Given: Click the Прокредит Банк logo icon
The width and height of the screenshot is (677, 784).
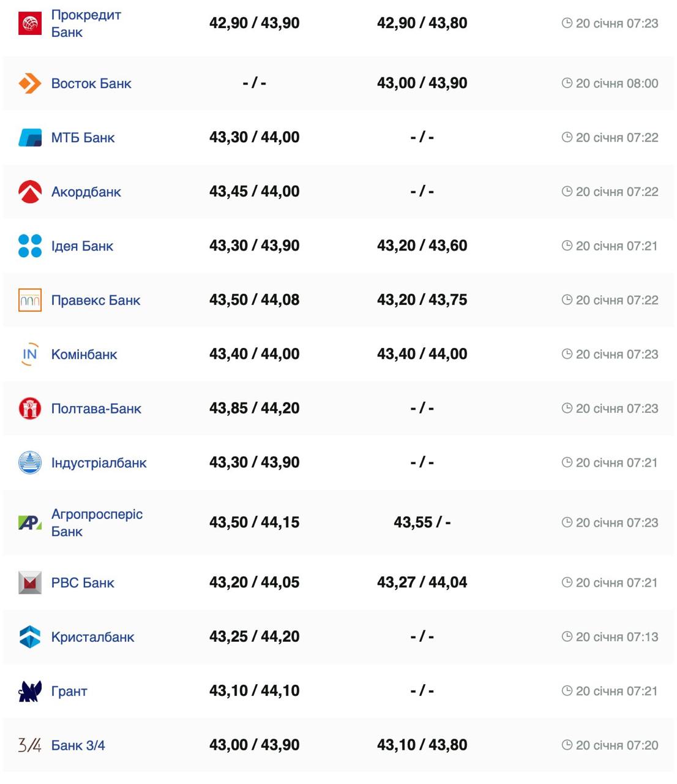Looking at the screenshot, I should tap(30, 23).
